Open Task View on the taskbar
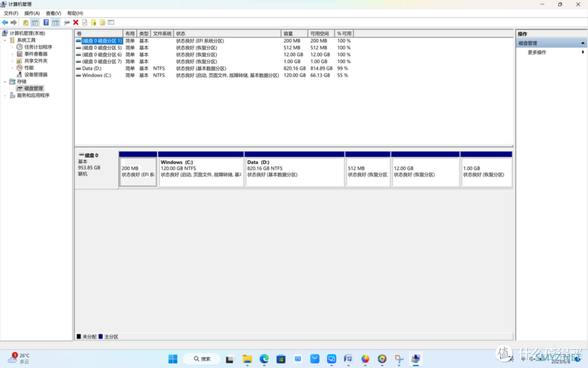The width and height of the screenshot is (588, 368). coord(230,359)
